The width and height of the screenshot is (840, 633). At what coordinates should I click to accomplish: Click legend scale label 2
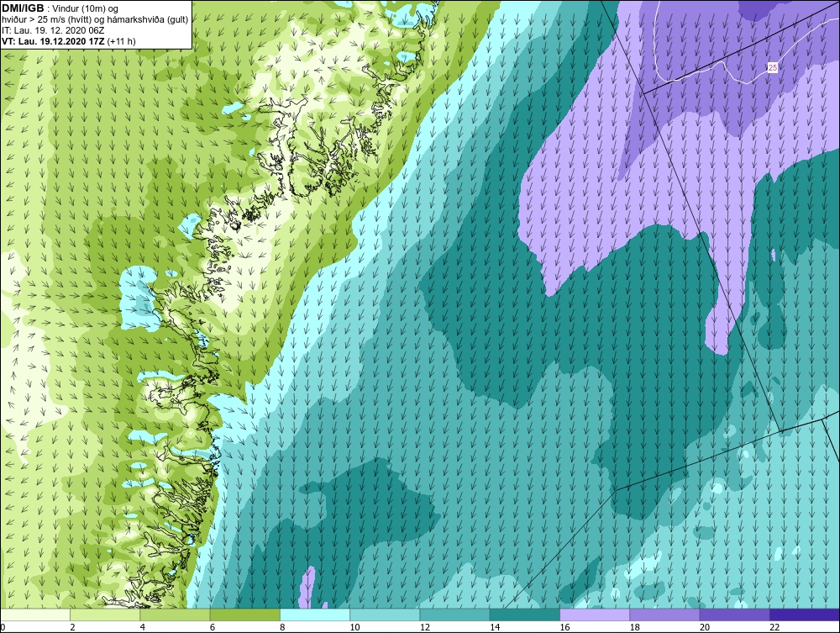click(x=72, y=628)
